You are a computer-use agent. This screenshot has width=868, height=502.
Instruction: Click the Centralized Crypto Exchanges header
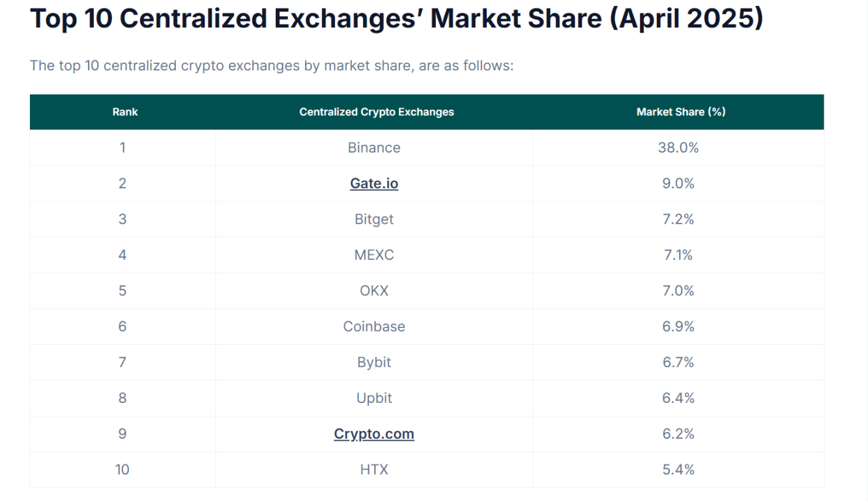[377, 112]
